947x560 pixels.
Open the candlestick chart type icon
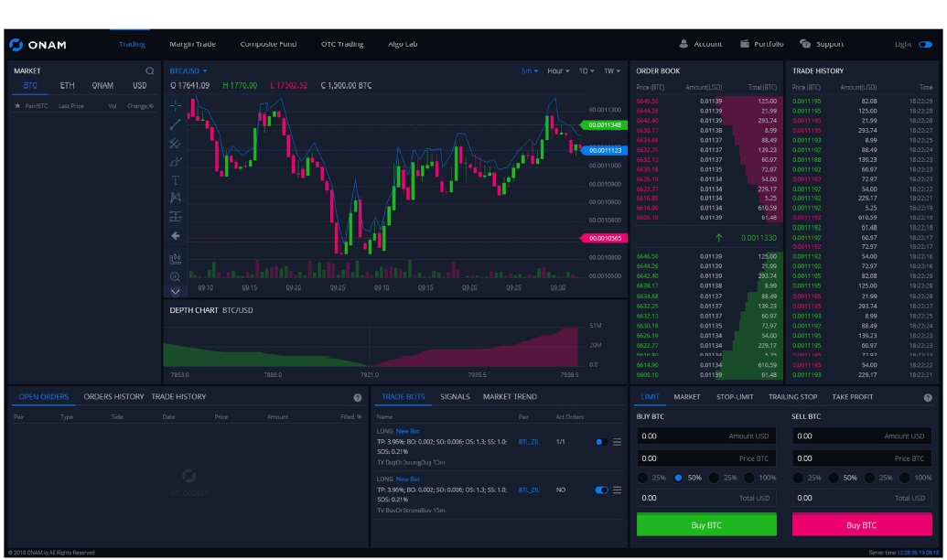[175, 259]
